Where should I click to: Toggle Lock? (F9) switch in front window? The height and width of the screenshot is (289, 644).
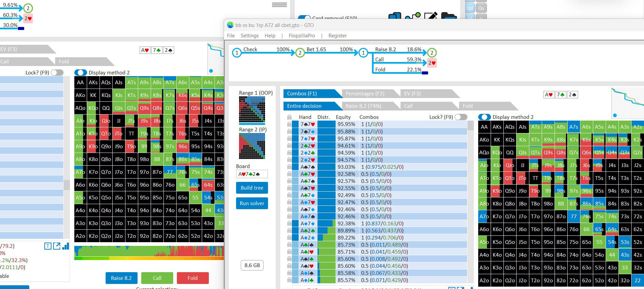(x=461, y=117)
